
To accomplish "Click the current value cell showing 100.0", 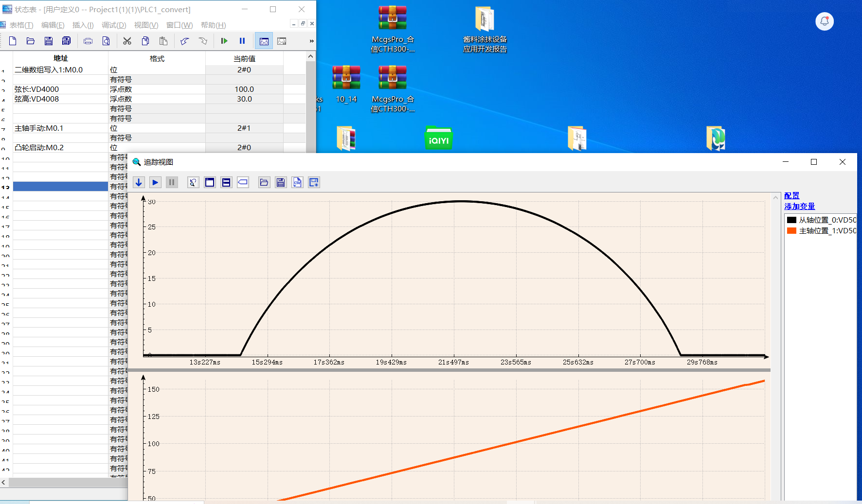I will pos(244,89).
